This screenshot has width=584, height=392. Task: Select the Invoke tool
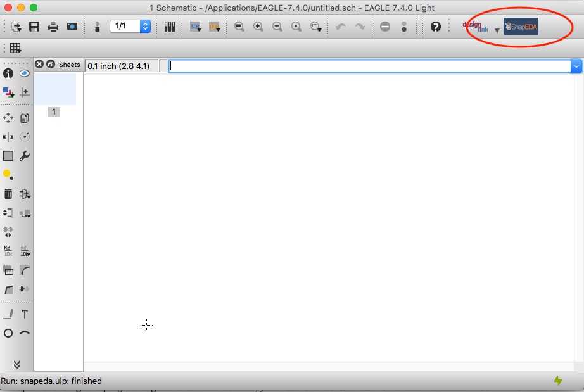[25, 289]
